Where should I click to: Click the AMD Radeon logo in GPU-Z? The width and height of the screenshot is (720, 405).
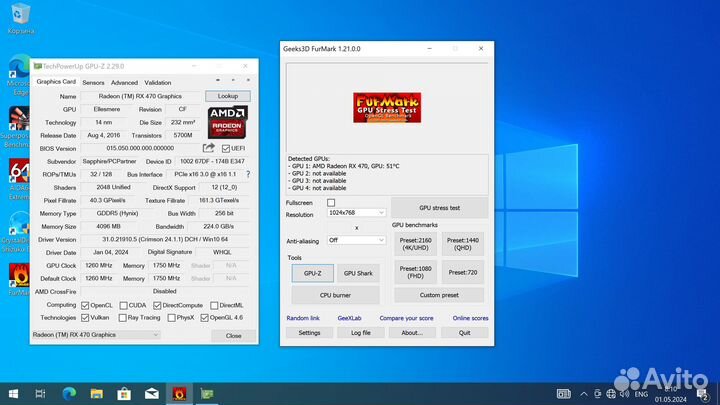228,122
